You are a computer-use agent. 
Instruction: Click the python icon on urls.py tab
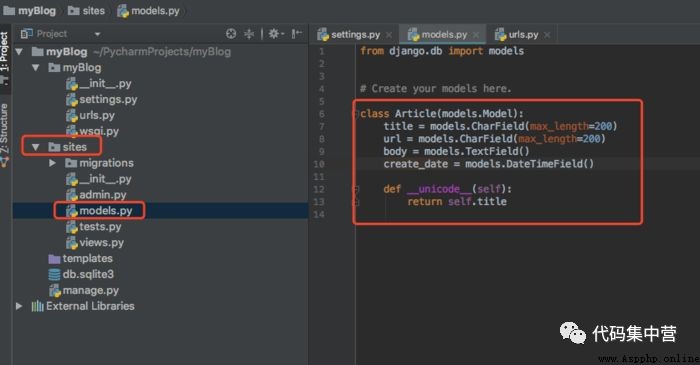500,34
